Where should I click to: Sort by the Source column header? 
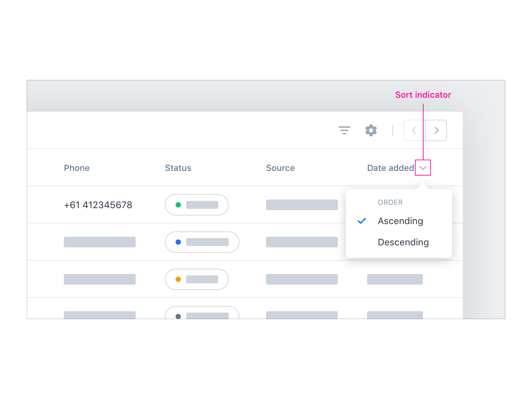click(280, 168)
